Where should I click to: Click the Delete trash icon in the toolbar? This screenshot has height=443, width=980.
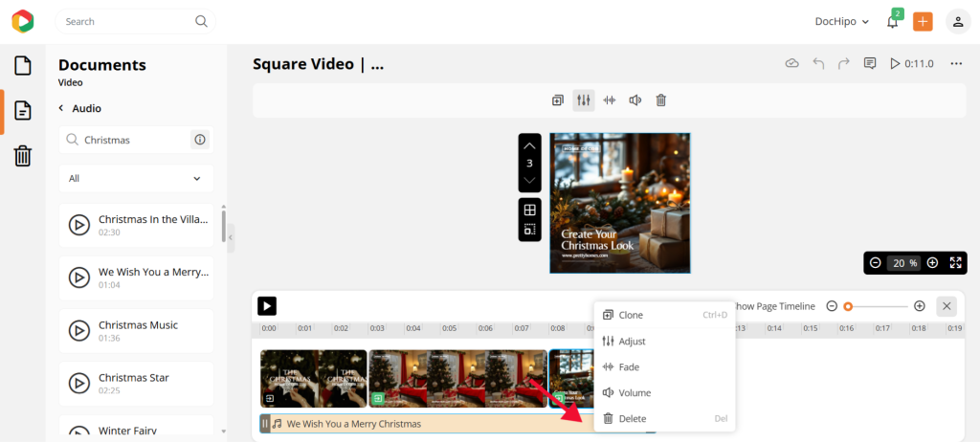(660, 100)
